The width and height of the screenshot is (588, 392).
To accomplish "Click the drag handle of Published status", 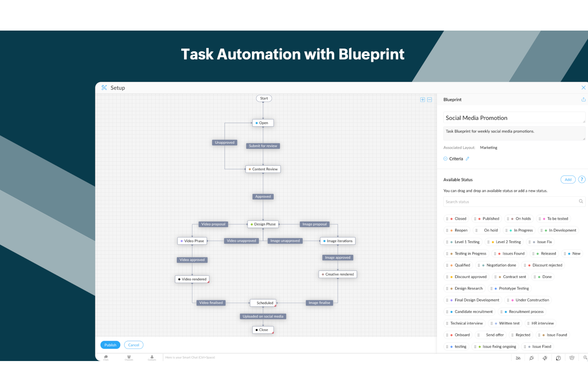I will [x=475, y=219].
